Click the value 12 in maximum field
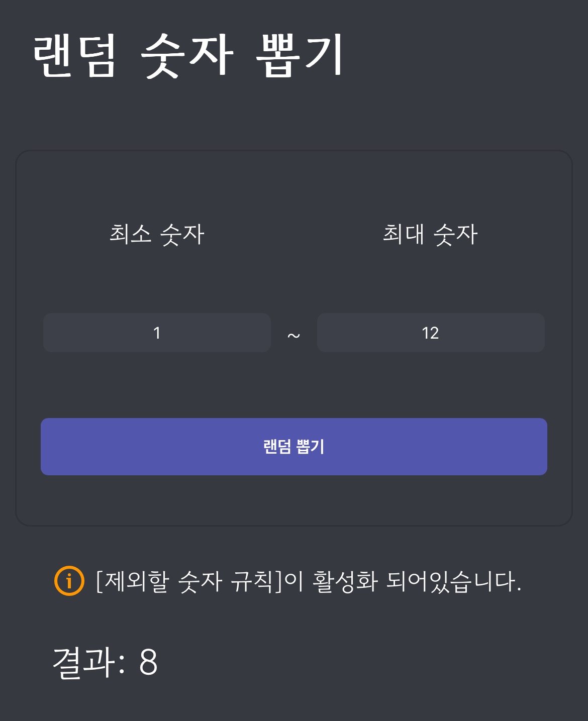 (430, 333)
